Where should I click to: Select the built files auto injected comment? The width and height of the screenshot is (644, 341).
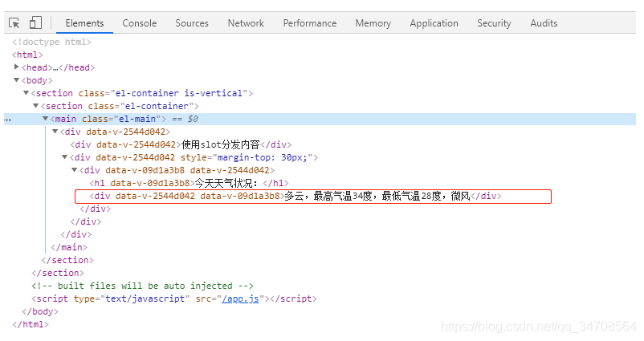click(142, 286)
